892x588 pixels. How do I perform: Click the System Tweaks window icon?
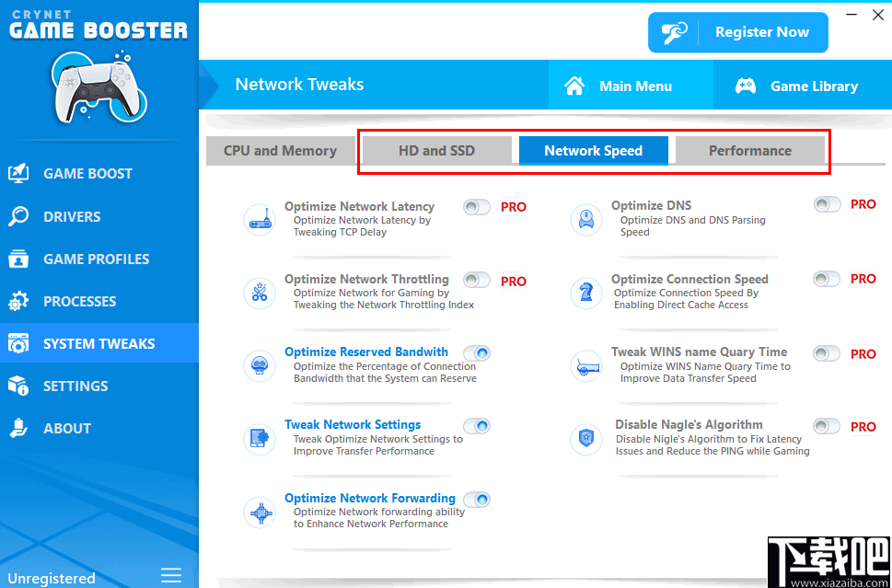(x=18, y=343)
